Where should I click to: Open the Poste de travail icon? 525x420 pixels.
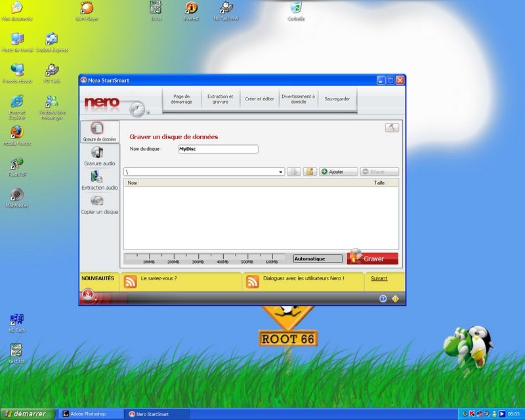click(17, 43)
